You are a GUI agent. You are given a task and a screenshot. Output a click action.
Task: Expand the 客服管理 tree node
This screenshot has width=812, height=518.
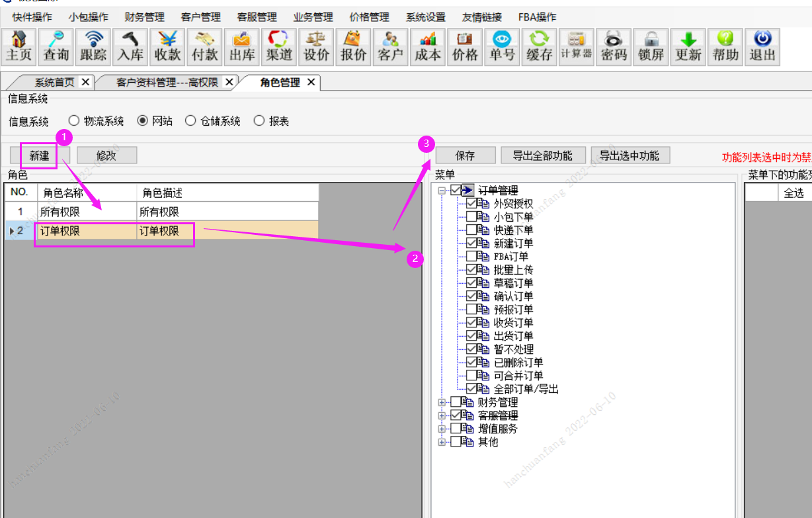[x=442, y=415]
